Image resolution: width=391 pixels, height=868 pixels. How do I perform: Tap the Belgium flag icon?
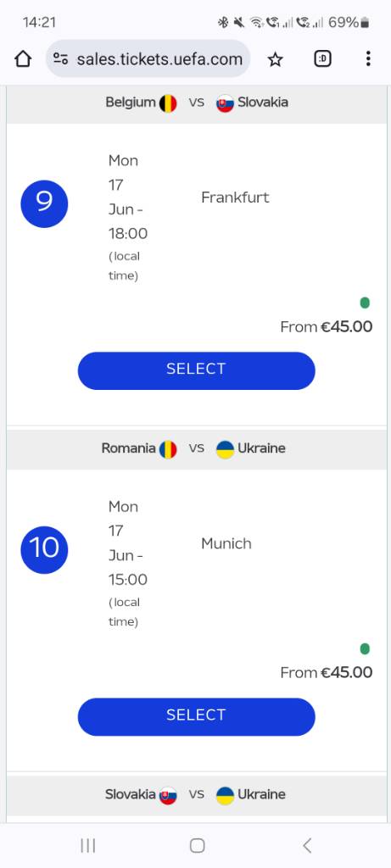(x=169, y=103)
